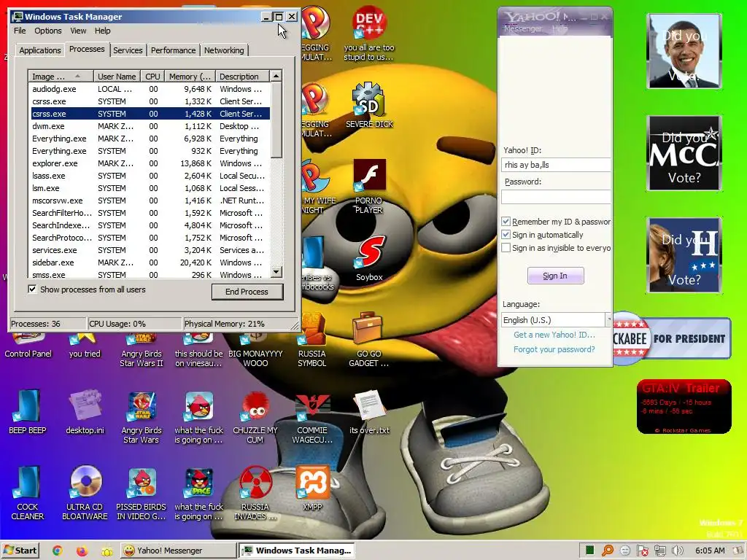The height and width of the screenshot is (560, 747).
Task: Check Sign in as invisible to everyone
Action: click(506, 248)
